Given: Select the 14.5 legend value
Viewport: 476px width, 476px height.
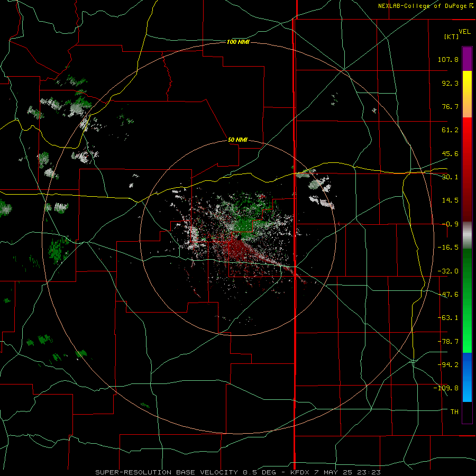Looking at the screenshot, I should click(450, 200).
